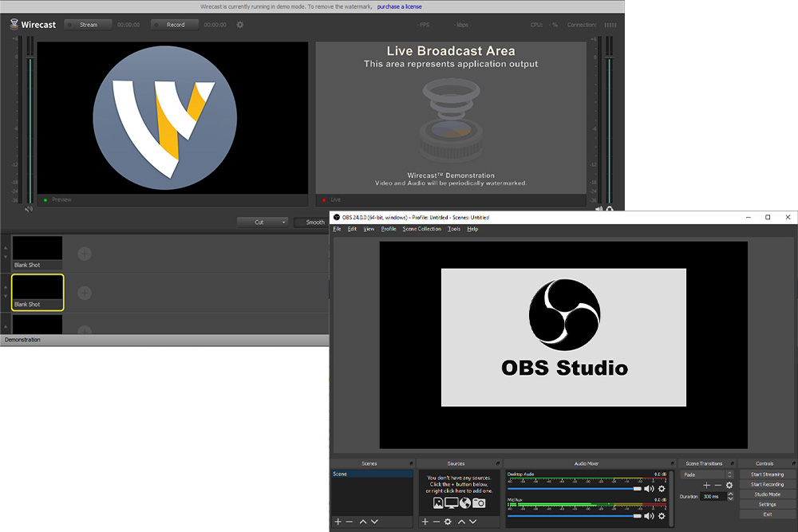Open transition properties gear in Scene Transitions

[729, 485]
